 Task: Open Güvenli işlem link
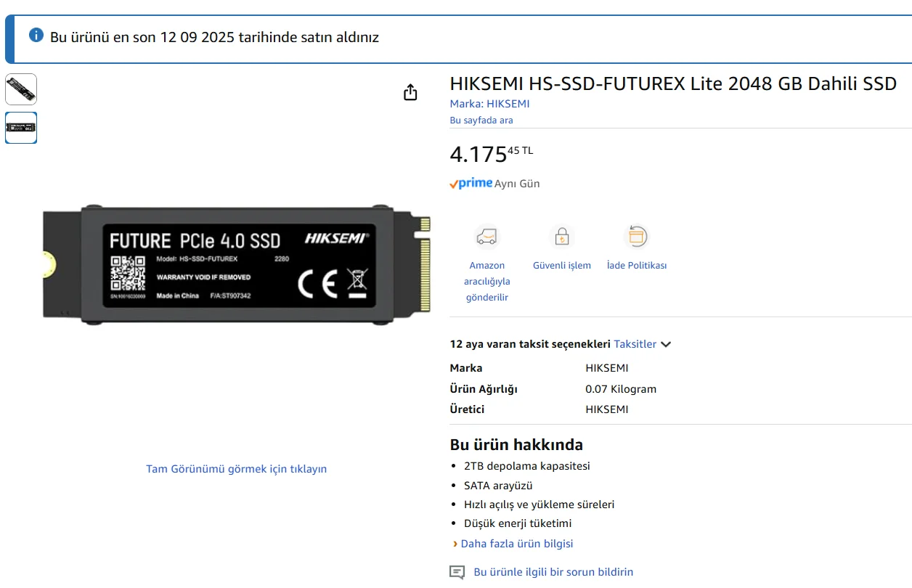click(562, 266)
